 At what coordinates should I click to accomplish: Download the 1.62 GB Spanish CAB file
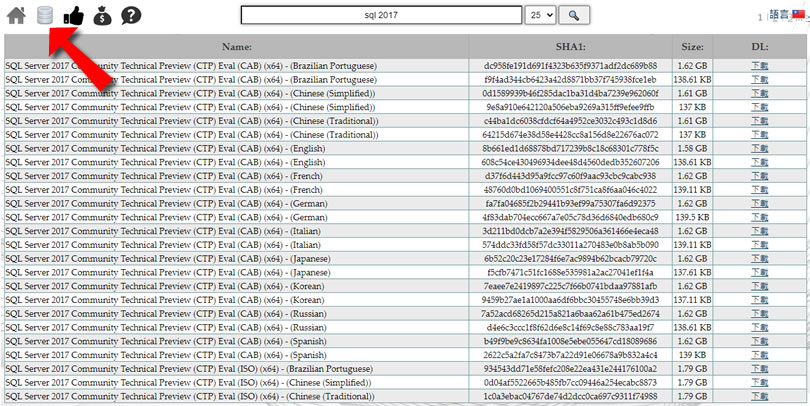[759, 341]
